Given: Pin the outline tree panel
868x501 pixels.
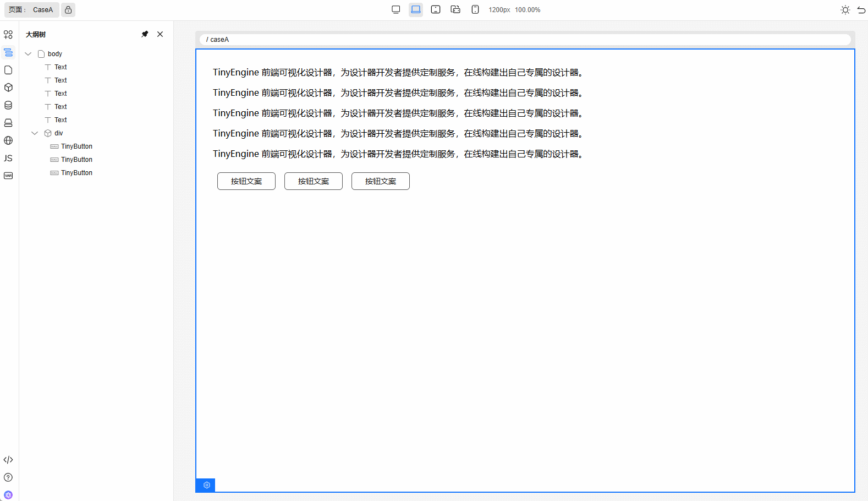Looking at the screenshot, I should click(145, 34).
